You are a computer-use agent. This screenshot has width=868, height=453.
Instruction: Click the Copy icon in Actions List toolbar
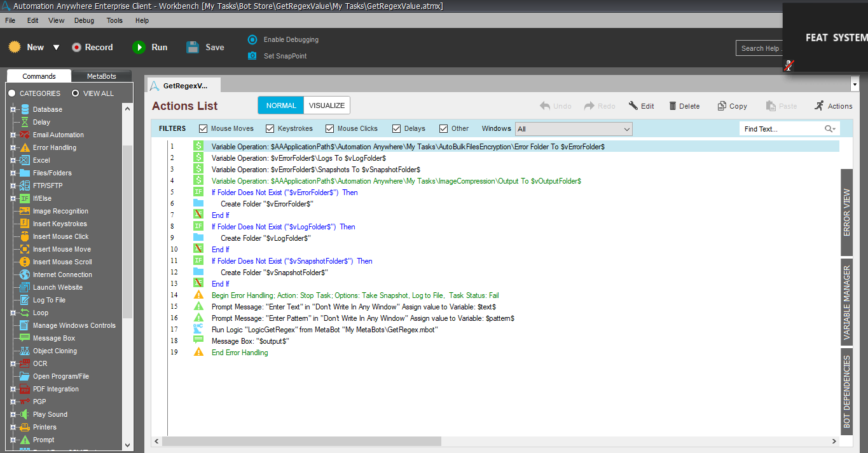click(722, 106)
